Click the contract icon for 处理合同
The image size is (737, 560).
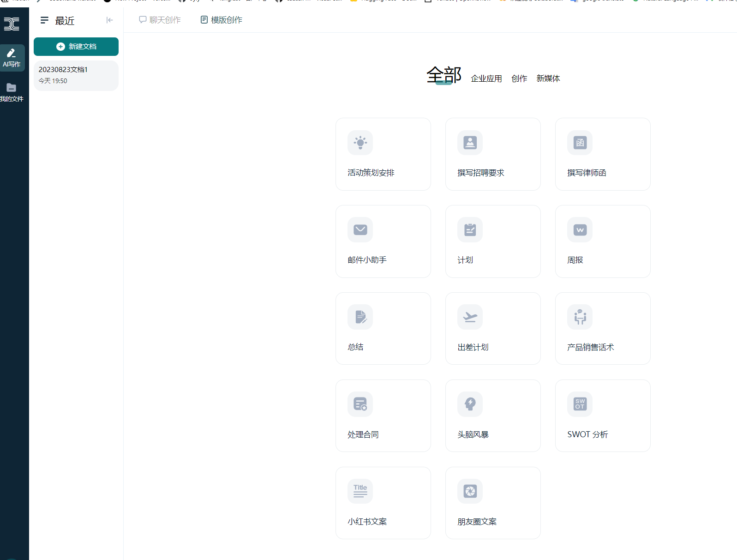point(360,404)
